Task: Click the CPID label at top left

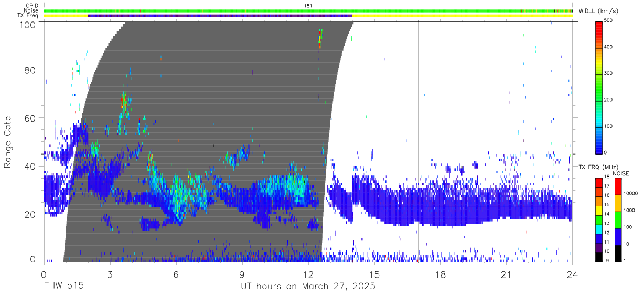Action: [31, 6]
